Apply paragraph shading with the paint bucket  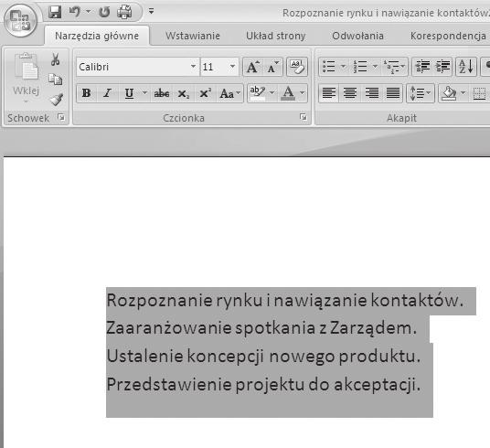tap(449, 93)
